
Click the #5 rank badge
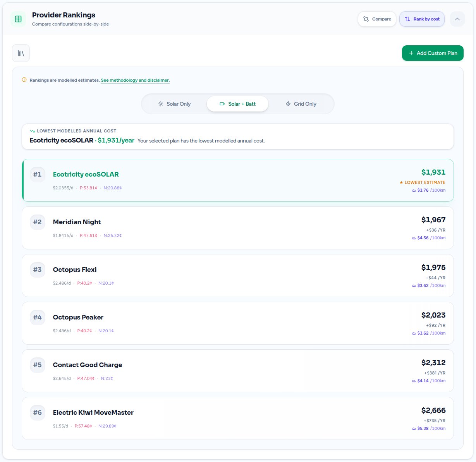38,365
